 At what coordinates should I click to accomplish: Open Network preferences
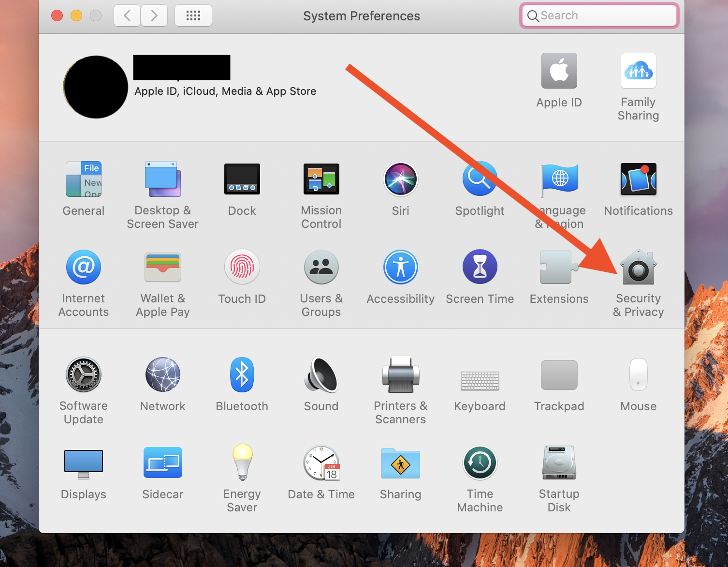(x=163, y=374)
